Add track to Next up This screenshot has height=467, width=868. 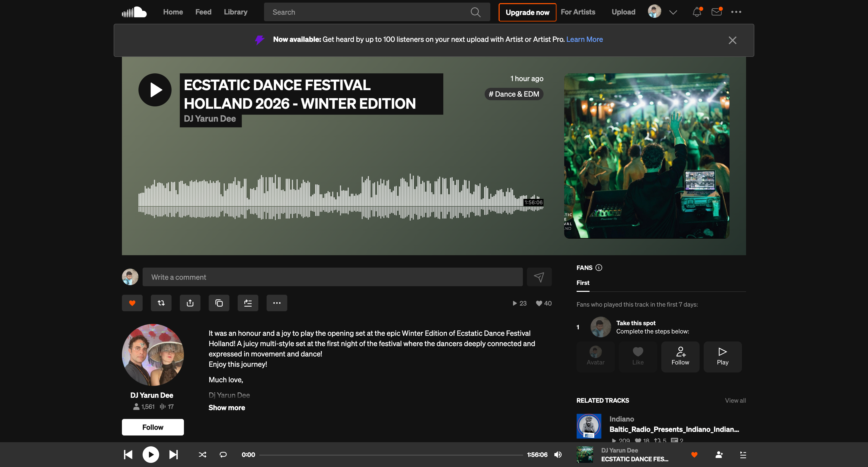[248, 303]
